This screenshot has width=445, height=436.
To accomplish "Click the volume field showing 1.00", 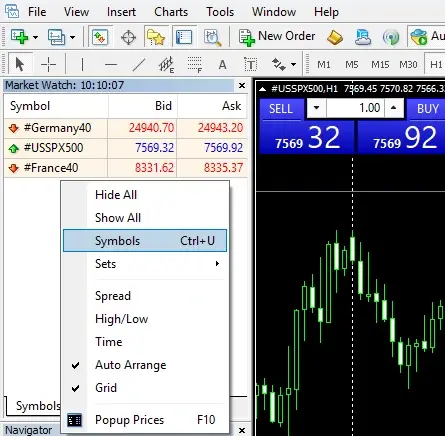I will (x=355, y=108).
